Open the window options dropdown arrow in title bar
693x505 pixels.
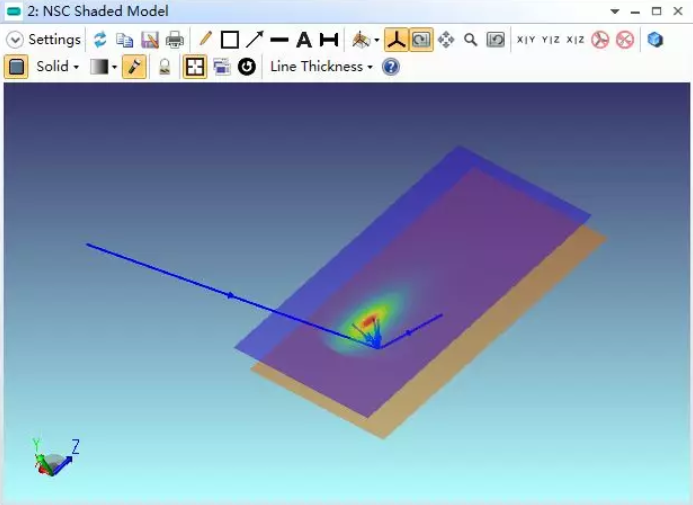click(615, 11)
